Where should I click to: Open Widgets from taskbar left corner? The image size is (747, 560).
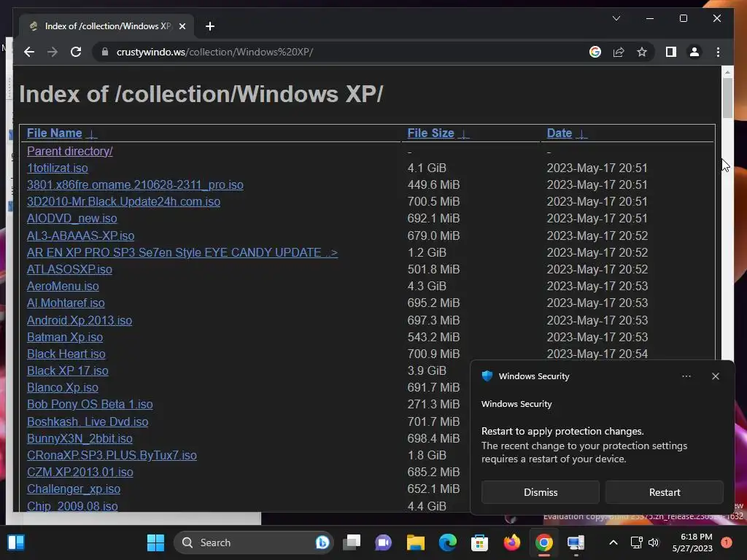pos(16,542)
